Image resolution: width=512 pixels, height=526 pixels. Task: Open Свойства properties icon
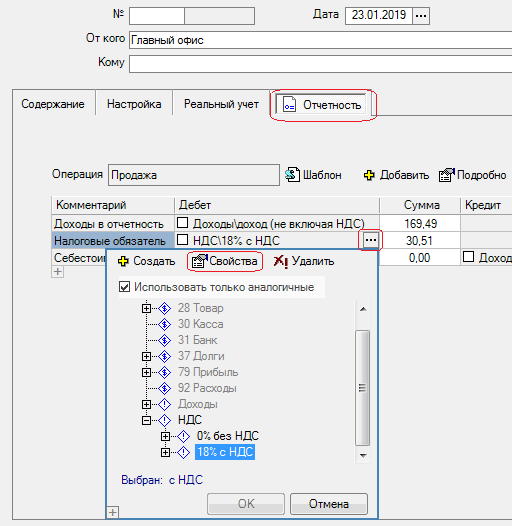pyautogui.click(x=199, y=261)
